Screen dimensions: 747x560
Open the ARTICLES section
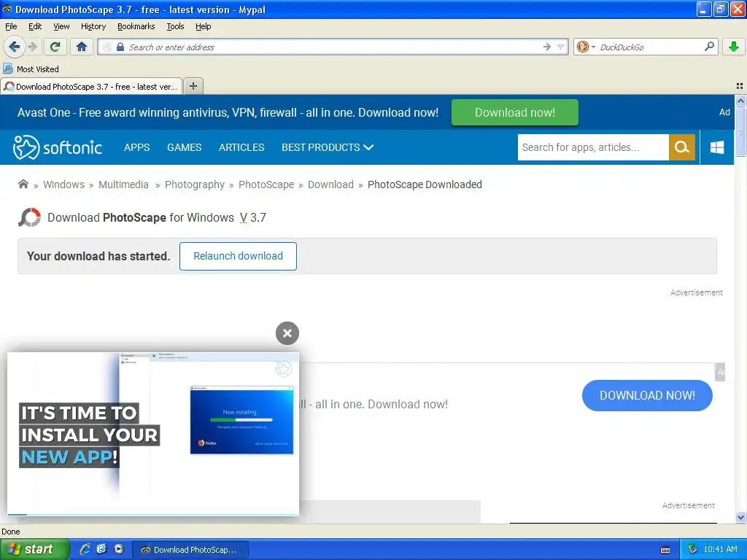(x=241, y=147)
